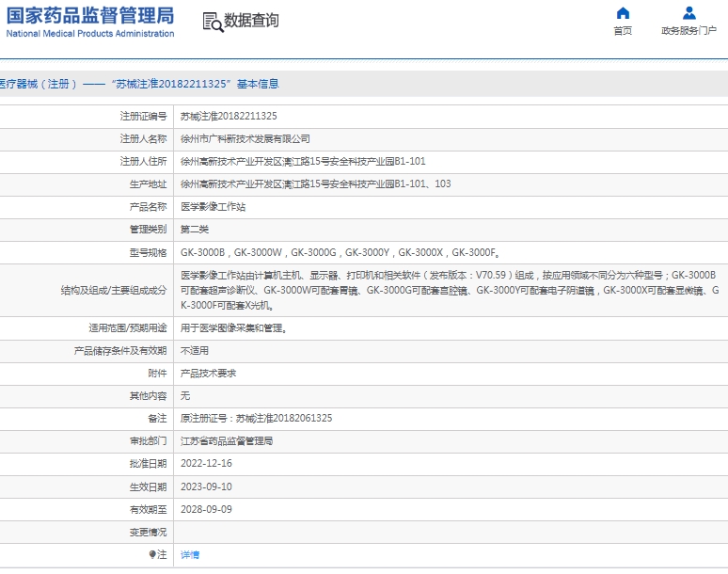
Task: Click expiry date 2028-09-09
Action: pyautogui.click(x=206, y=509)
